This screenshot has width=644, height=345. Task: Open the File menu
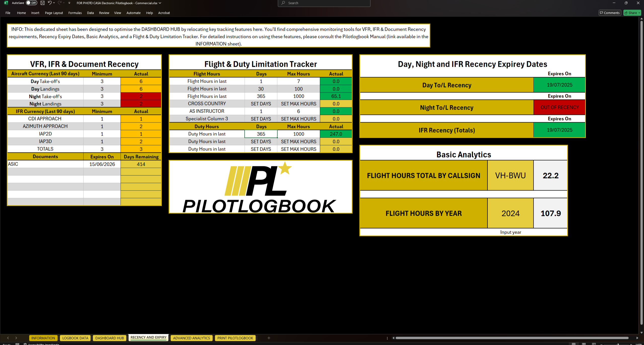point(8,13)
